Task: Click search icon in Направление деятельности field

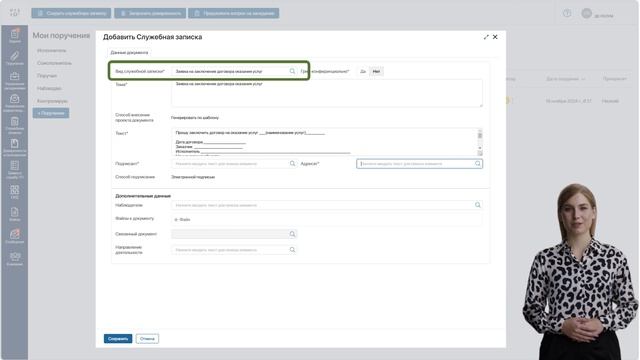Action: pyautogui.click(x=292, y=249)
